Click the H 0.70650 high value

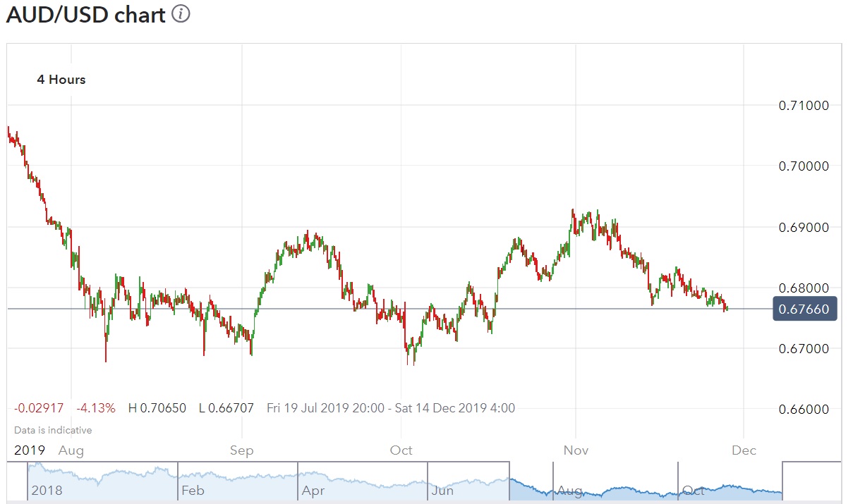[157, 408]
